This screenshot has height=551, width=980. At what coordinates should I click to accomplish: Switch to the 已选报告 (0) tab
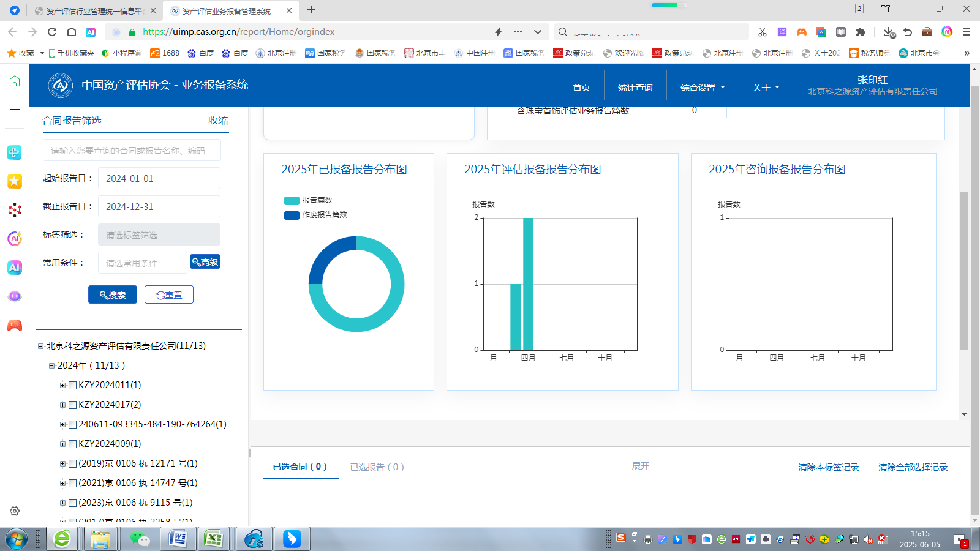377,467
